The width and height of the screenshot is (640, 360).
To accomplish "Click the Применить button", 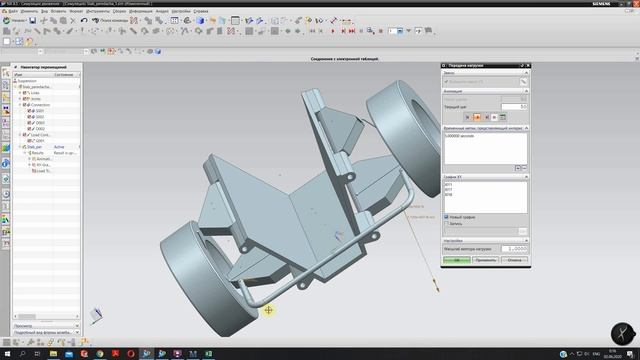I will point(485,260).
